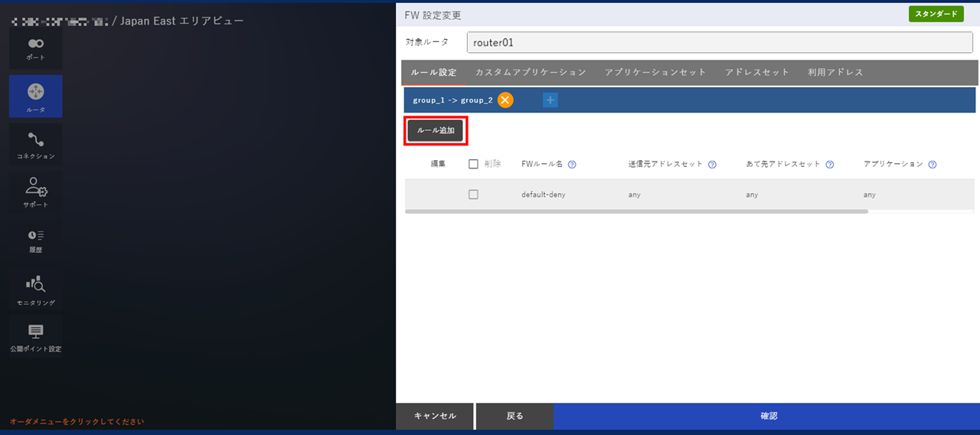
Task: Click the あて先アドレスセット header text
Action: point(783,164)
